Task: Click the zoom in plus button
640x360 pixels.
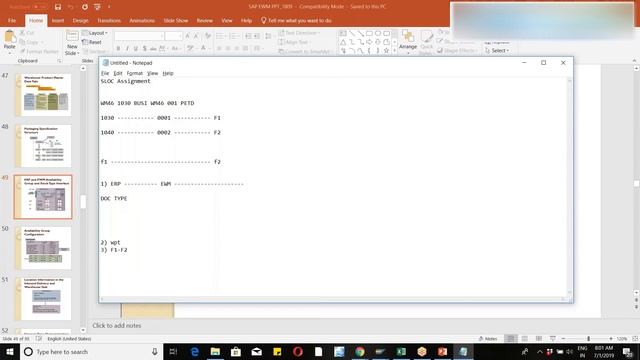Action: coord(611,339)
